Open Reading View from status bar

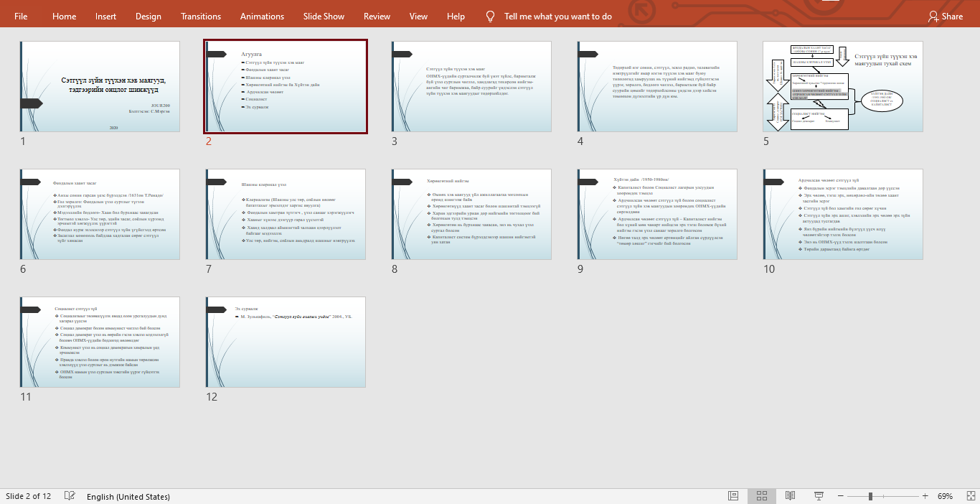tap(790, 496)
